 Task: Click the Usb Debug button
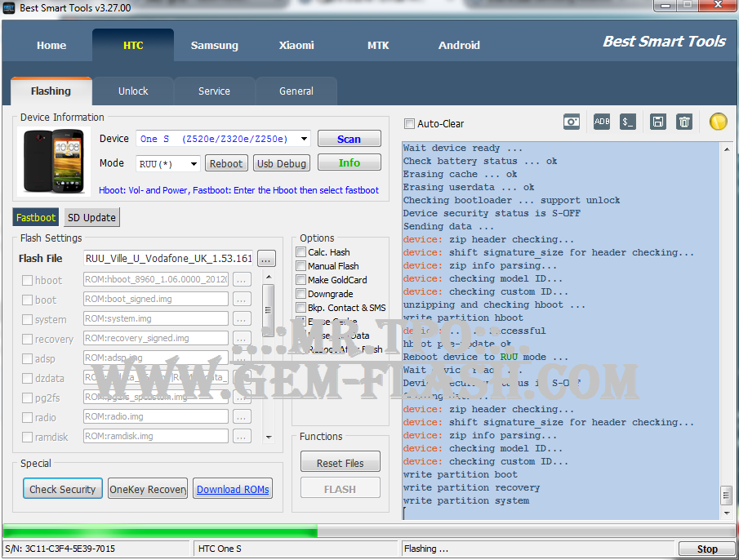(x=282, y=163)
